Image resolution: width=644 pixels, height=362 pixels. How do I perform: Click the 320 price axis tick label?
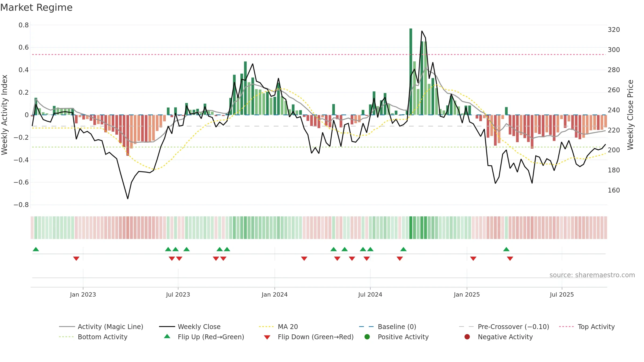click(614, 30)
